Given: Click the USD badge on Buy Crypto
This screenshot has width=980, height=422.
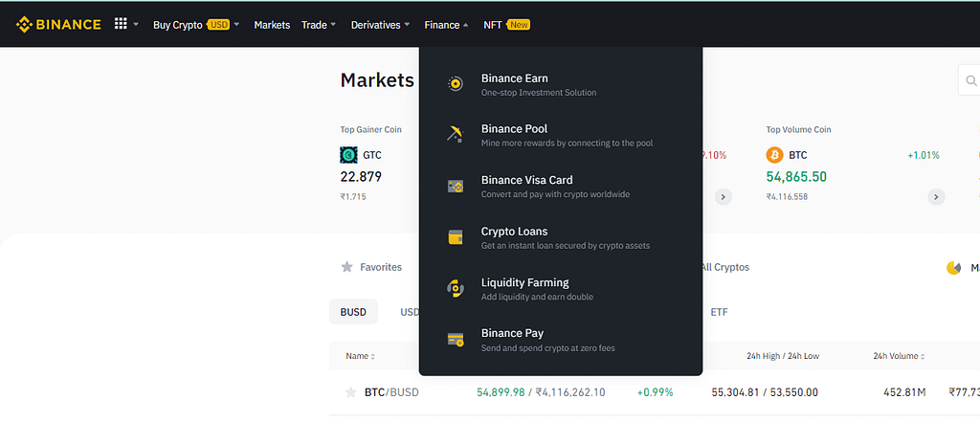Looking at the screenshot, I should click(x=218, y=24).
